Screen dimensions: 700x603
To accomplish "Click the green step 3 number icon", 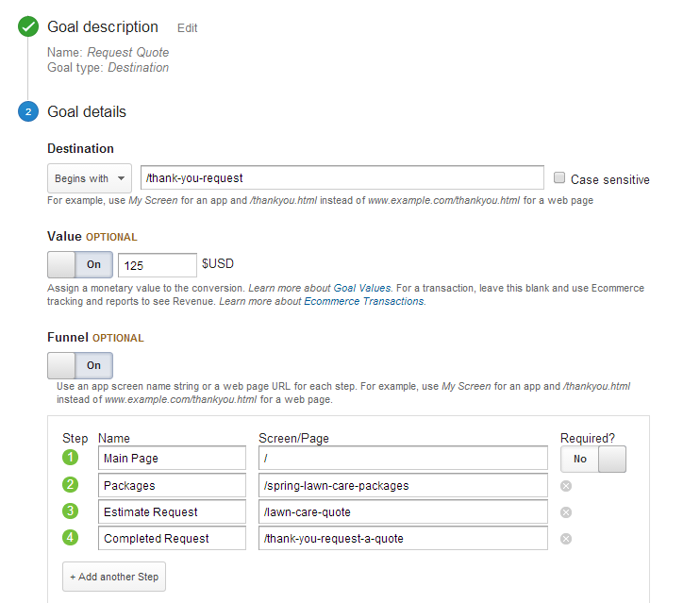I will coord(70,511).
